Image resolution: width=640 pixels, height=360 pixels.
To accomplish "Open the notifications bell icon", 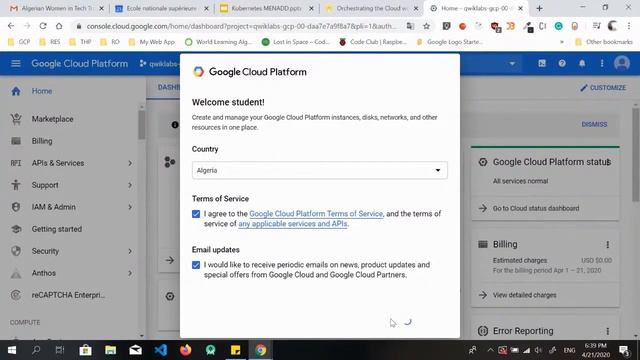I will (582, 63).
